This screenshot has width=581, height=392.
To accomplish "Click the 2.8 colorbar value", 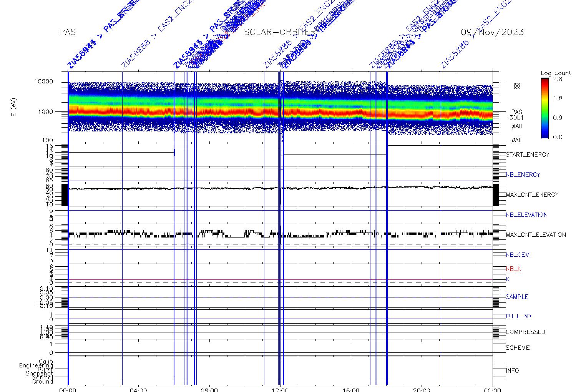I will (x=558, y=79).
